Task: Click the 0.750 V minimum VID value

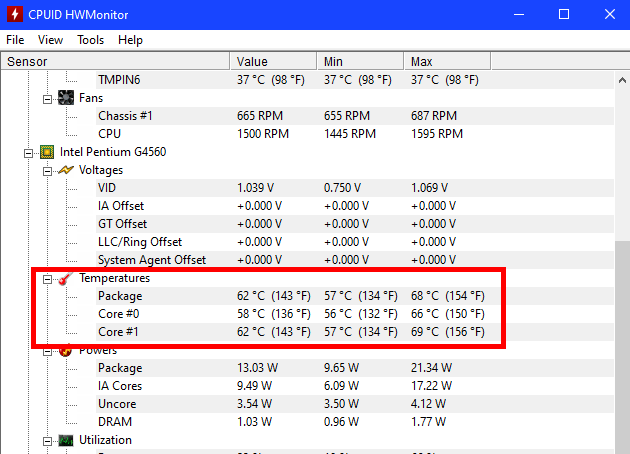Action: (342, 188)
